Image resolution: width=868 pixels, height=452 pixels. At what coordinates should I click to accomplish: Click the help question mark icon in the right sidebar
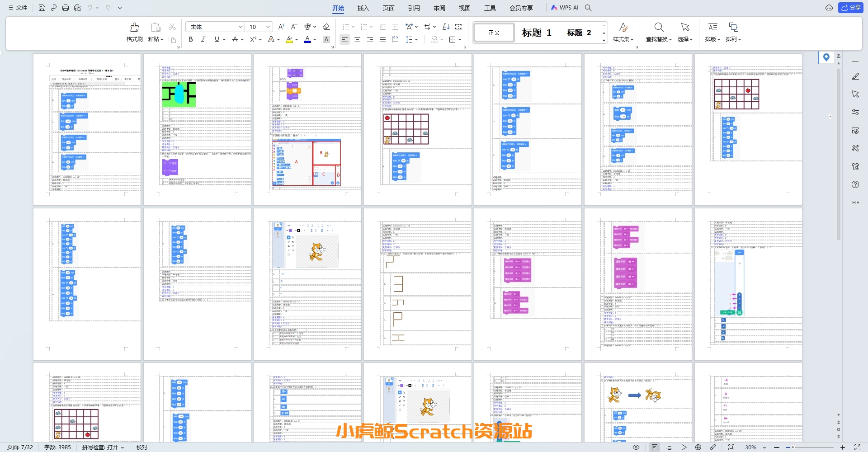(x=855, y=184)
